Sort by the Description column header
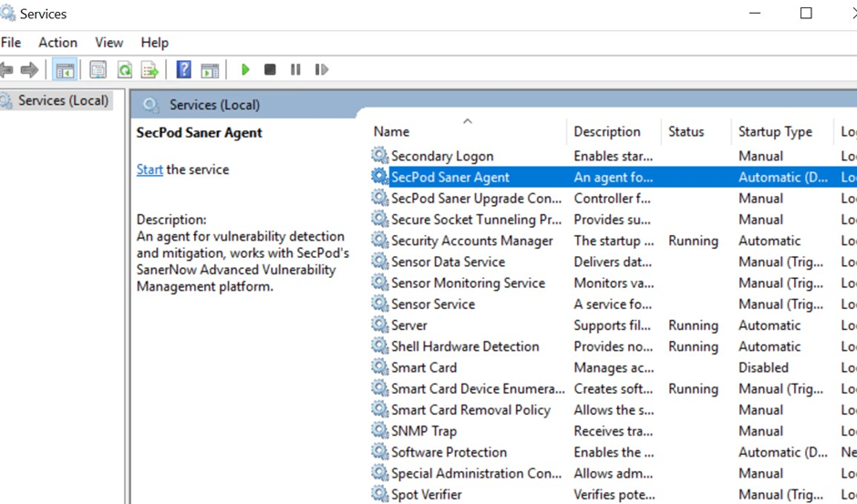The height and width of the screenshot is (504, 857). tap(606, 132)
